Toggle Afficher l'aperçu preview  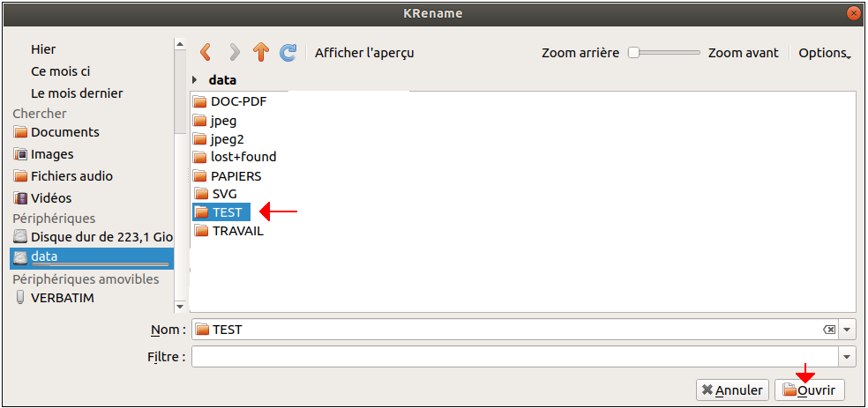364,53
